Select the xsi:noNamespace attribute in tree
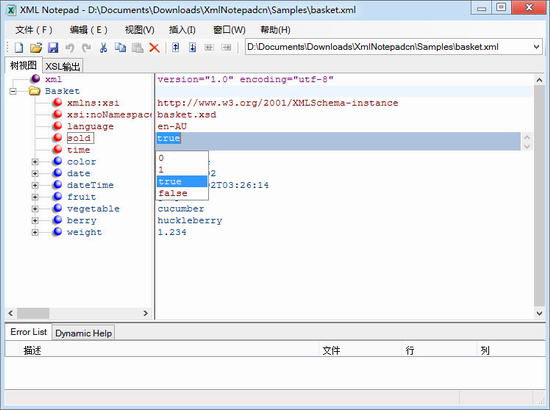Viewport: 550px width, 410px height. 110,114
